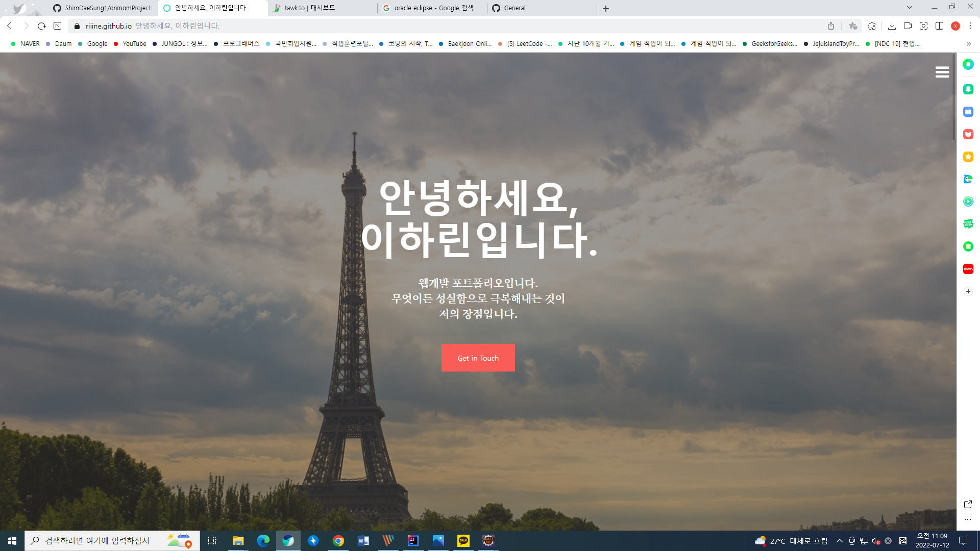Image resolution: width=980 pixels, height=551 pixels.
Task: Open Naver Webtoon from the sidebar
Action: tap(968, 224)
